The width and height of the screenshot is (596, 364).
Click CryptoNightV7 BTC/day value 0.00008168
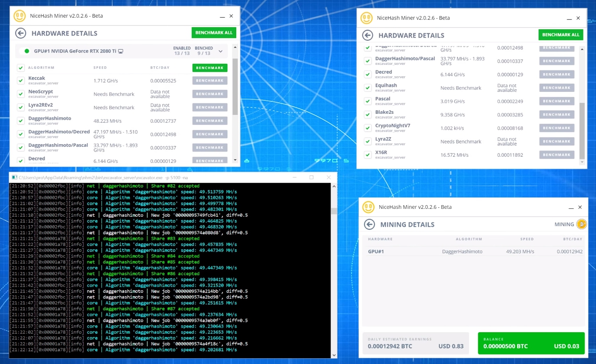coord(510,128)
